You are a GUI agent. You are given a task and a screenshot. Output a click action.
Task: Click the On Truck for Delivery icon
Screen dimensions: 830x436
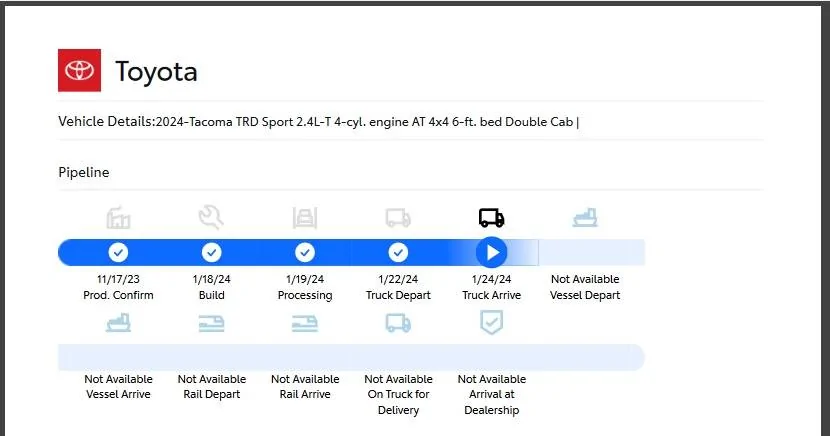[x=398, y=323]
